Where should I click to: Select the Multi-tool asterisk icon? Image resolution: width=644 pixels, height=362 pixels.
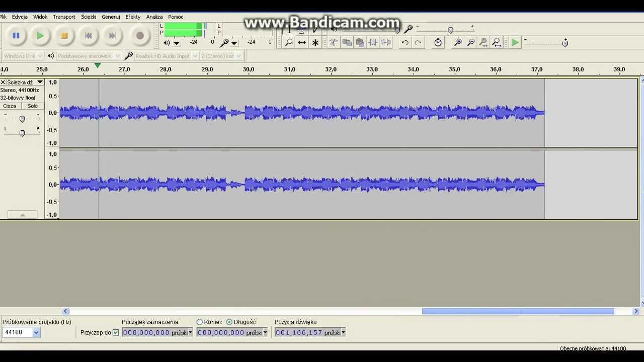(x=315, y=43)
